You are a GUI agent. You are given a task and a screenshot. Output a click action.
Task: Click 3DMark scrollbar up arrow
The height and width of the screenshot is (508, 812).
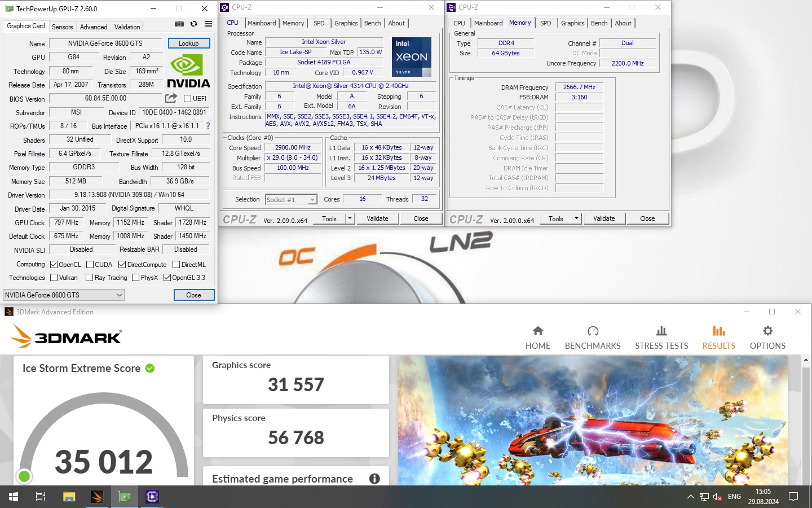[x=806, y=360]
